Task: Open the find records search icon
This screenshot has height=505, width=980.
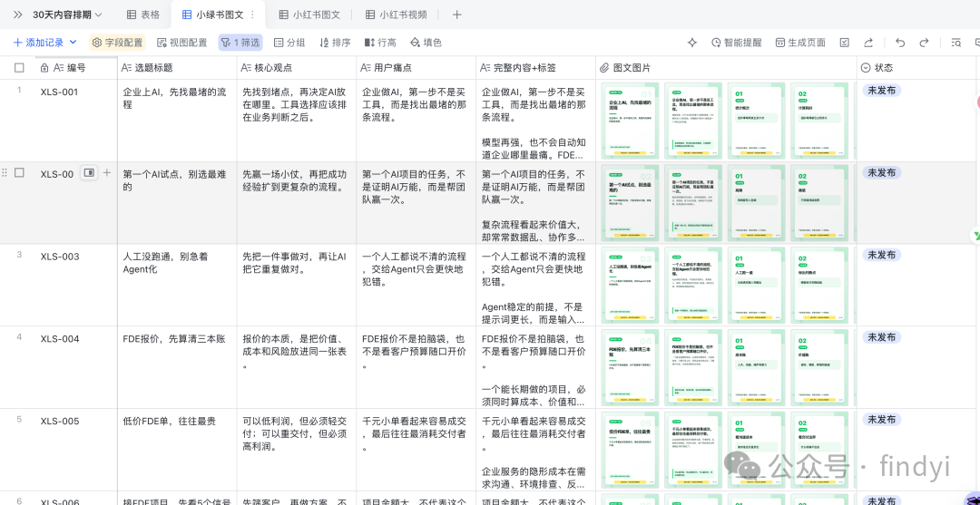Action: pyautogui.click(x=956, y=43)
